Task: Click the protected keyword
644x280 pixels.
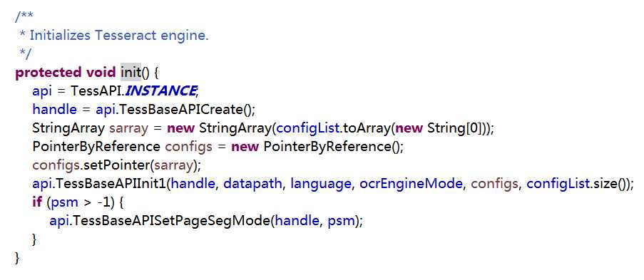Action: point(48,73)
